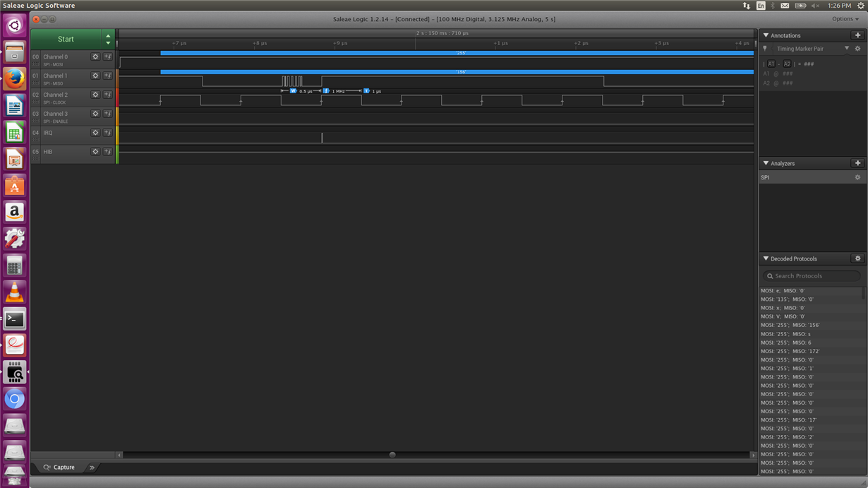This screenshot has width=868, height=488.
Task: Select decoded row MOSI '255'; MISO '2'
Action: click(812, 437)
